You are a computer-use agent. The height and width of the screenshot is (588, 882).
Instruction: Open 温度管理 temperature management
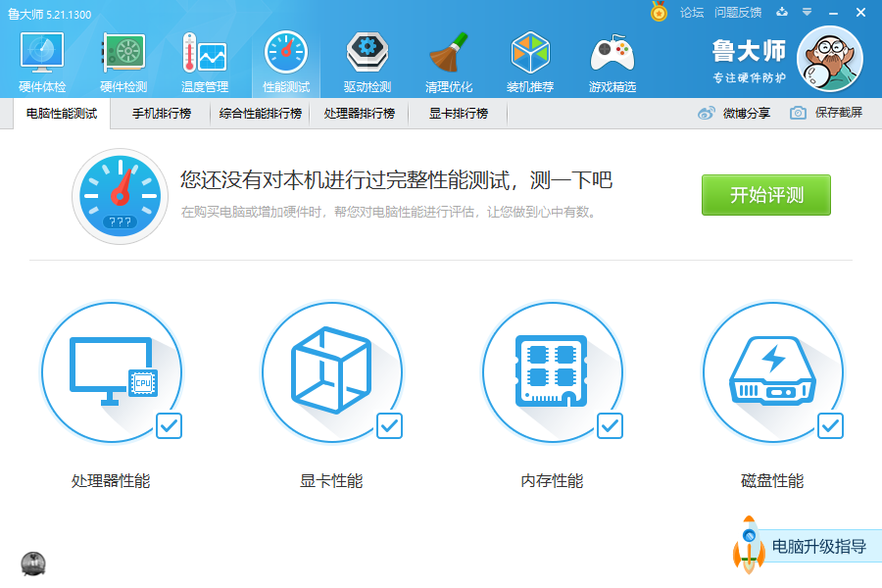click(204, 61)
